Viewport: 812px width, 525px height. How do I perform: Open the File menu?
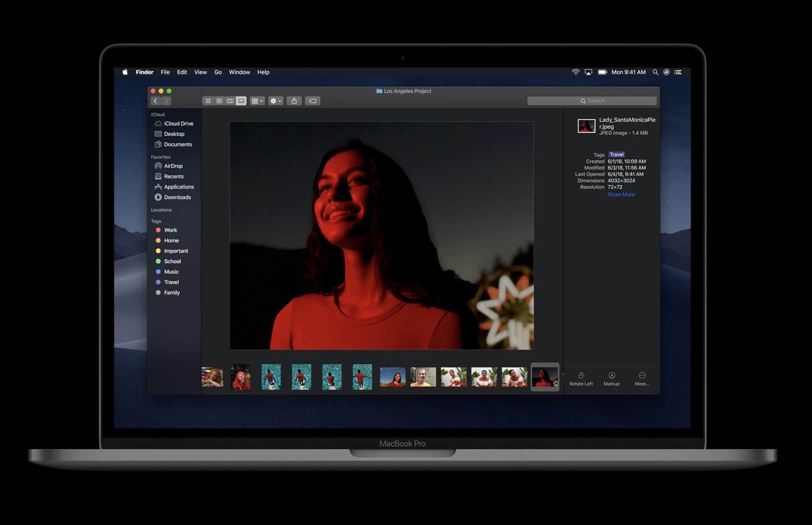[x=165, y=72]
